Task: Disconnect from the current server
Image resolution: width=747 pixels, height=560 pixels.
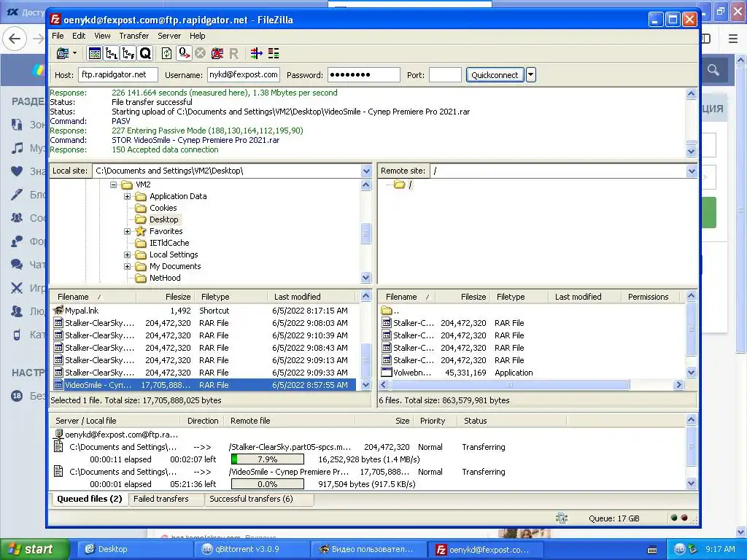Action: (217, 53)
